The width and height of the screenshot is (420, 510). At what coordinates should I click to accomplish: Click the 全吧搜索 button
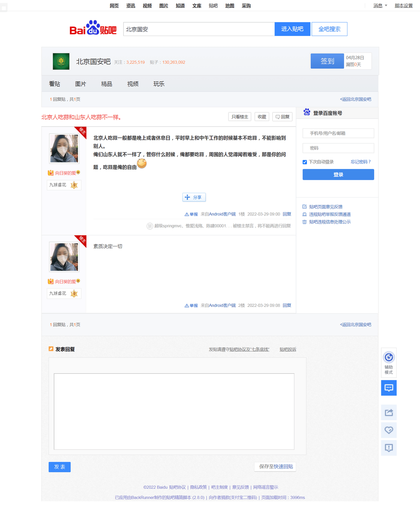tap(329, 29)
